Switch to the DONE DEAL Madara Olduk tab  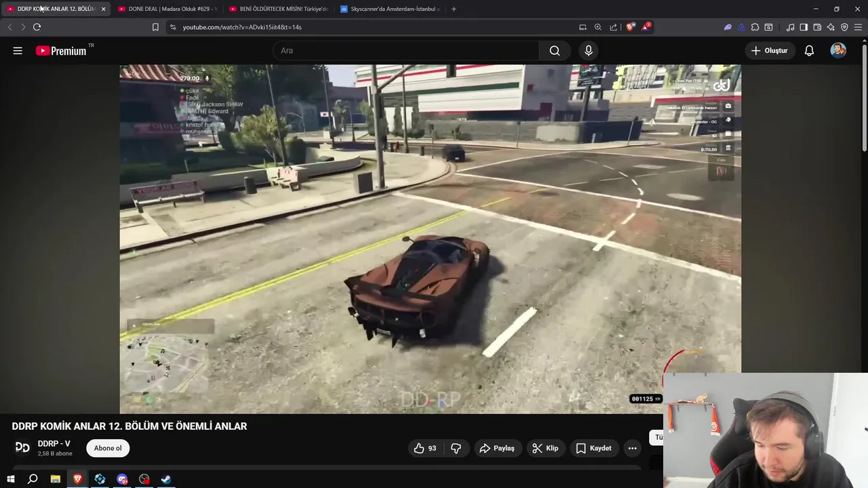pos(166,9)
